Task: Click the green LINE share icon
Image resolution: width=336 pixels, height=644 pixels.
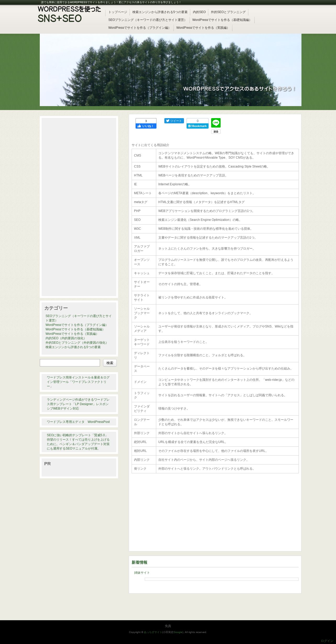Action: (216, 123)
